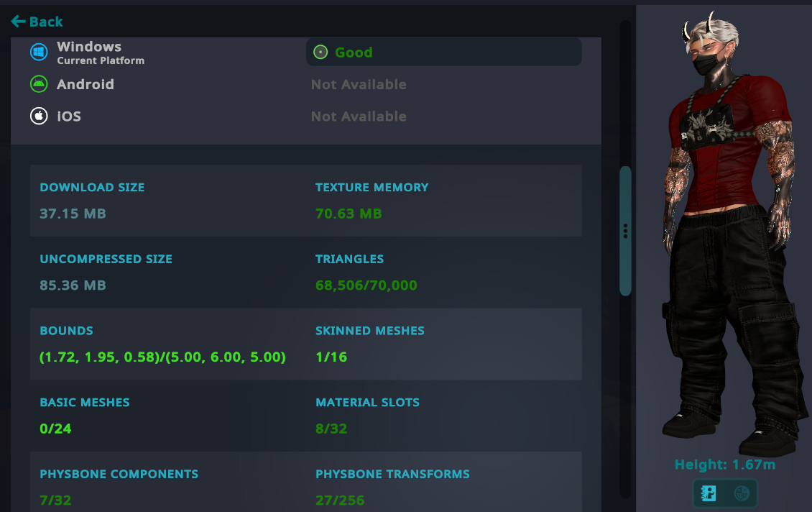
Task: Click the 'Height: 1.67m' label
Action: [x=725, y=465]
